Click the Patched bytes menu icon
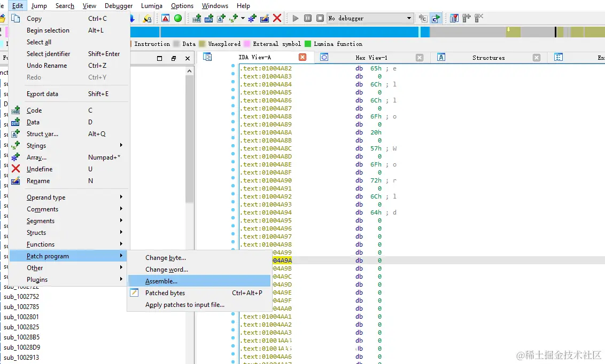 [134, 292]
